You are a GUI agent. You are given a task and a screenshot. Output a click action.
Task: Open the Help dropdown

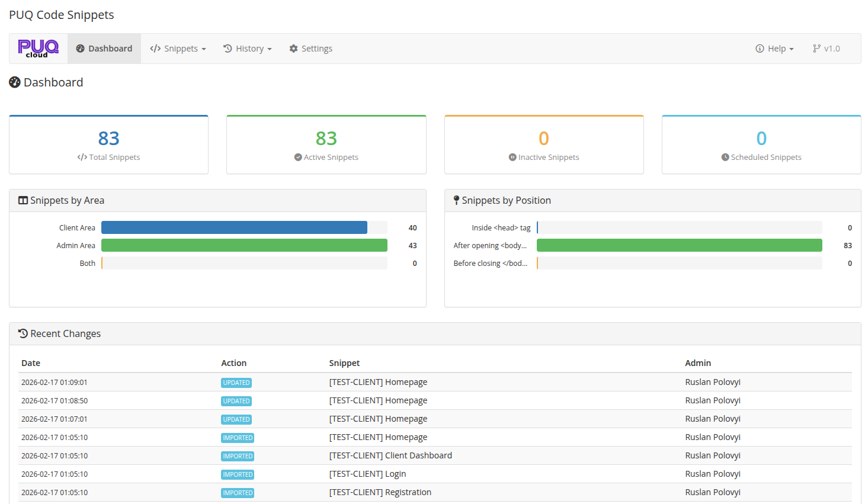pyautogui.click(x=774, y=48)
